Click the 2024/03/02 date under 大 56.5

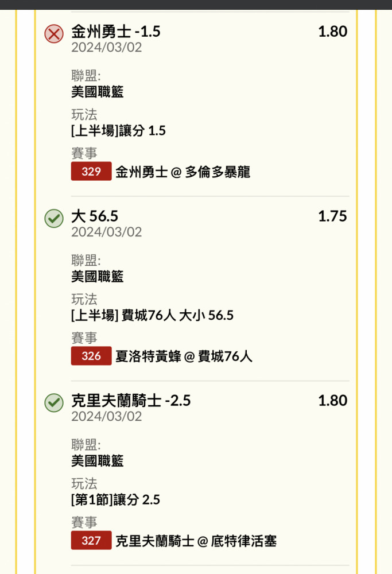point(107,232)
